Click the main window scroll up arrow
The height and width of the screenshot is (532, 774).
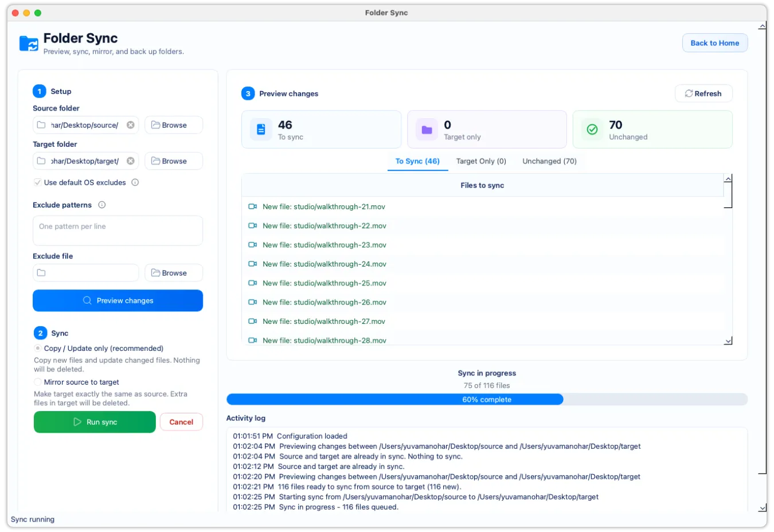coord(763,26)
